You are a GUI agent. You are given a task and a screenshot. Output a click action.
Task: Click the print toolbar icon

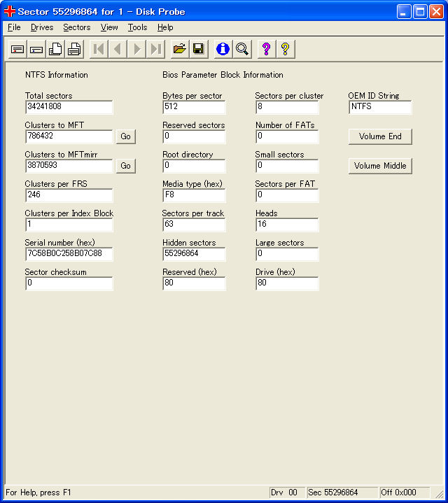[x=74, y=50]
